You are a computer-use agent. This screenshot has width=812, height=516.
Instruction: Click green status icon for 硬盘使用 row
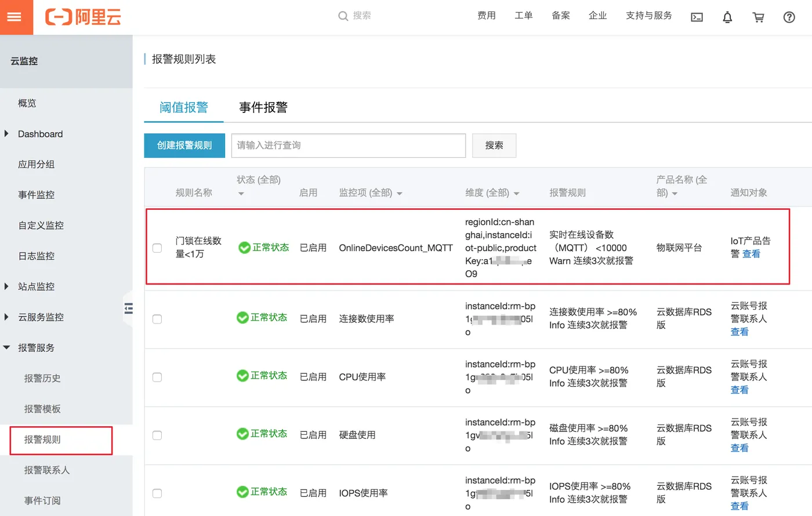[242, 434]
